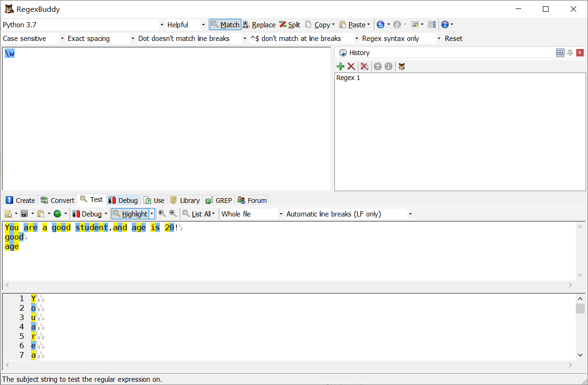Toggle the Highlight matches button
Image resolution: width=588 pixels, height=385 pixels.
coord(130,214)
